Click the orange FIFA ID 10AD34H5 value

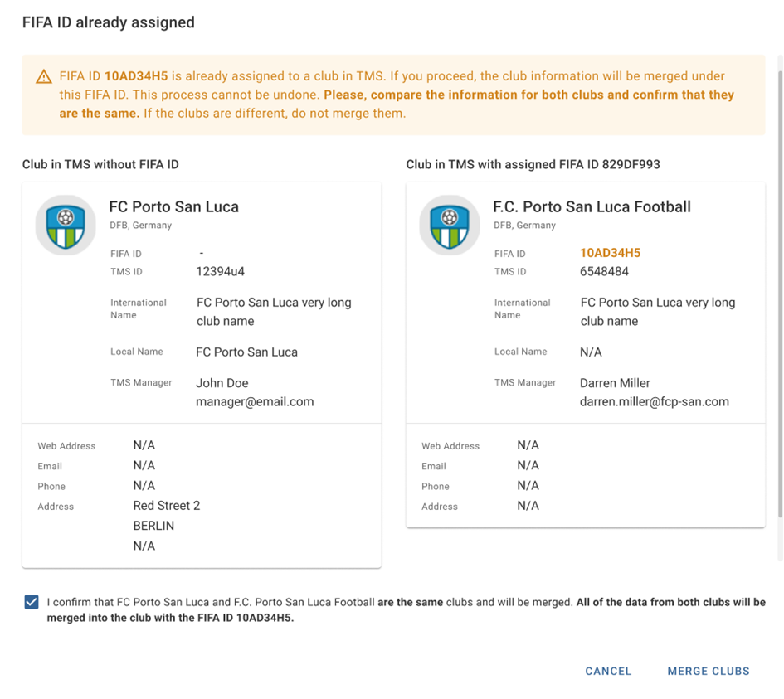pyautogui.click(x=610, y=253)
